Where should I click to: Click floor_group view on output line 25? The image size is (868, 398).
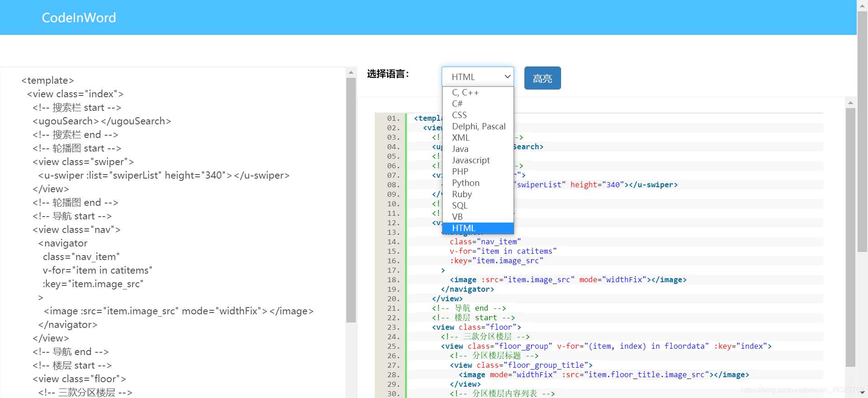tap(606, 346)
